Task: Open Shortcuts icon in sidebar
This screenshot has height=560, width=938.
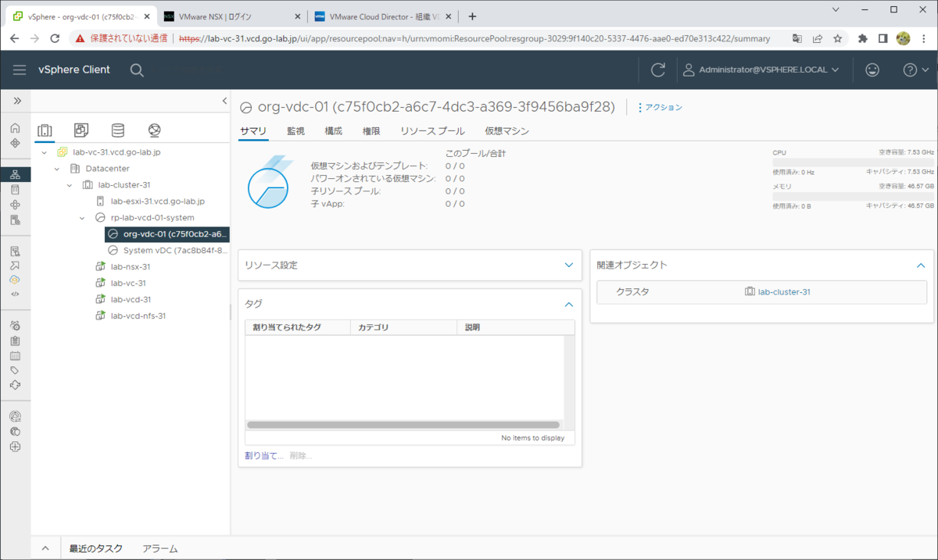Action: click(x=15, y=143)
